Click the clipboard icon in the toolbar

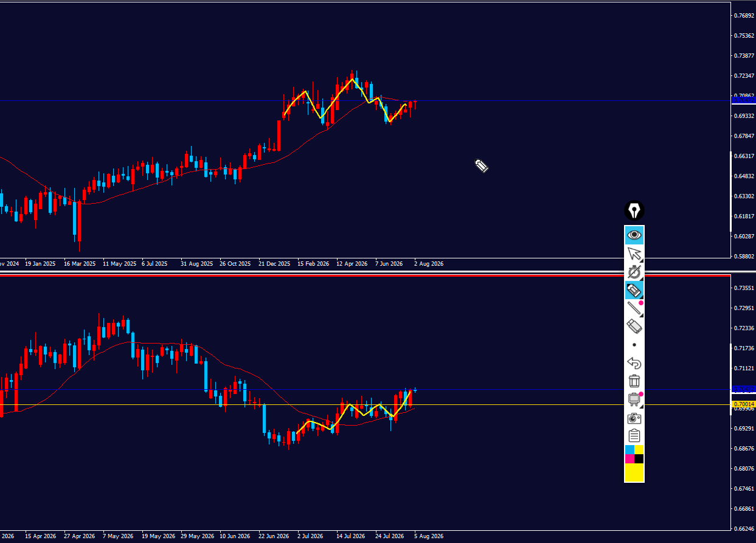pos(634,435)
